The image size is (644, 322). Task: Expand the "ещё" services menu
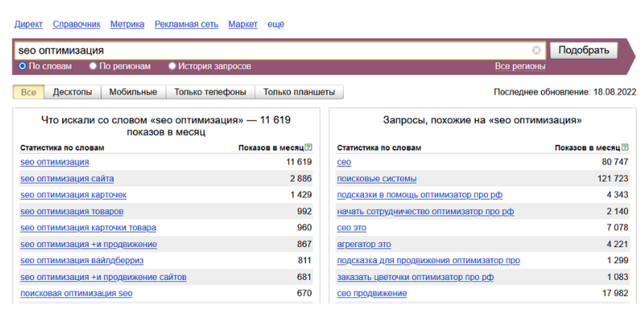coord(275,24)
